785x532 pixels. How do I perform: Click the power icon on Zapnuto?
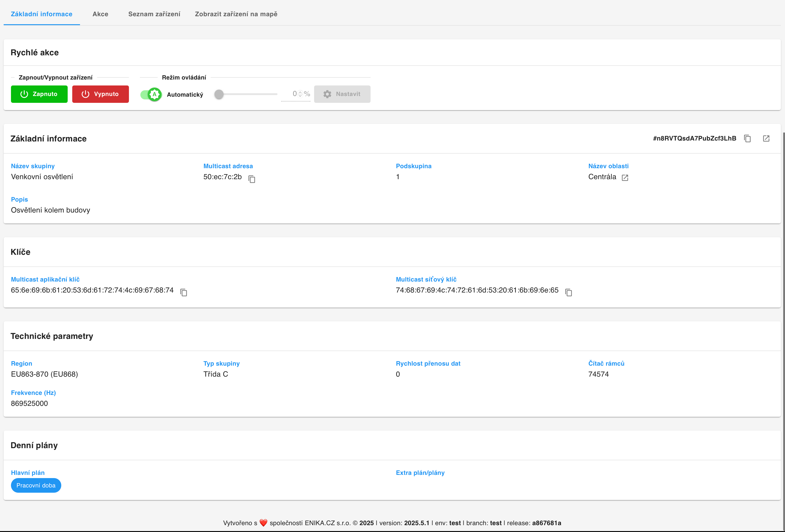(24, 94)
